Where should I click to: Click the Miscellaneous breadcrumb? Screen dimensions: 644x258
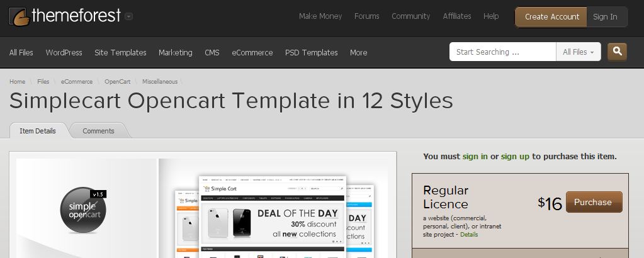160,82
